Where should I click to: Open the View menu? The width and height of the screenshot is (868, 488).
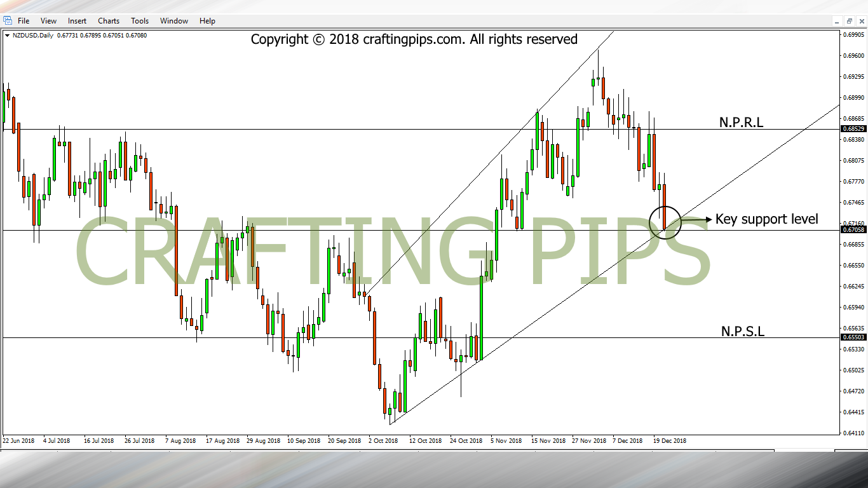point(48,21)
